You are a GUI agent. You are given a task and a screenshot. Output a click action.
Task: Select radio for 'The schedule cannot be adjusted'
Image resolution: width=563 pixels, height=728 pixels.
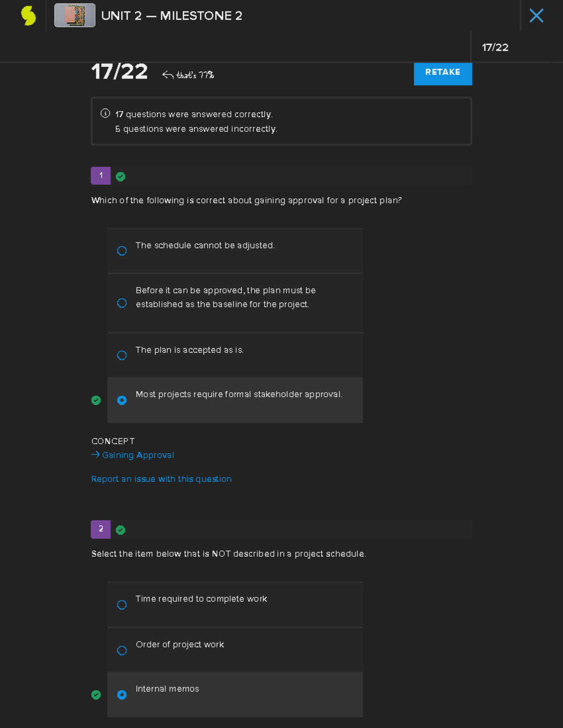122,251
